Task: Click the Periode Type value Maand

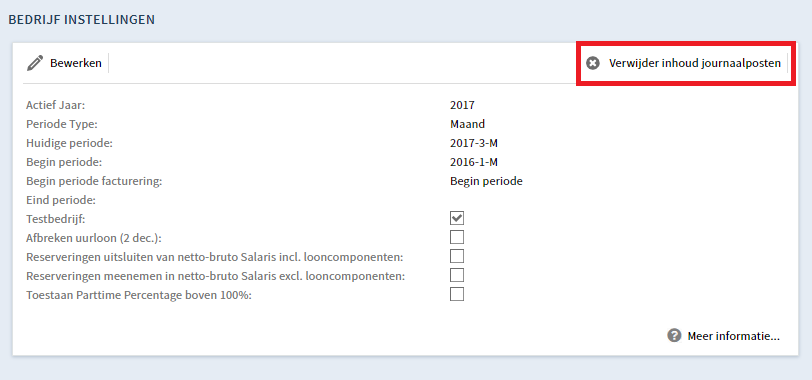Action: click(467, 124)
